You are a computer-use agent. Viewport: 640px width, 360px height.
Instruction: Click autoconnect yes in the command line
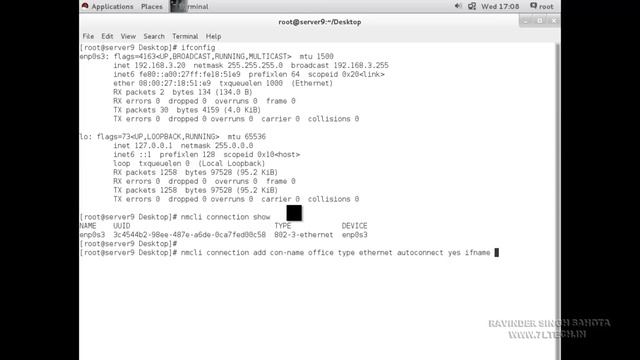[429, 253]
